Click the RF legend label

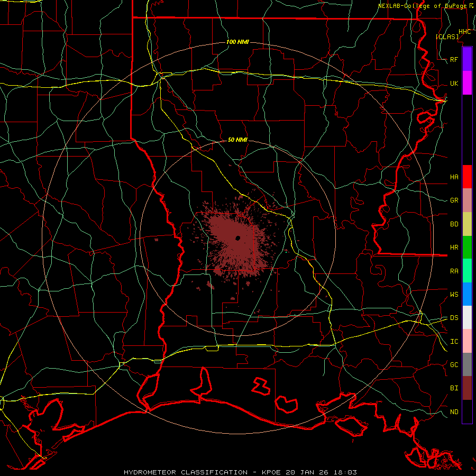click(454, 59)
